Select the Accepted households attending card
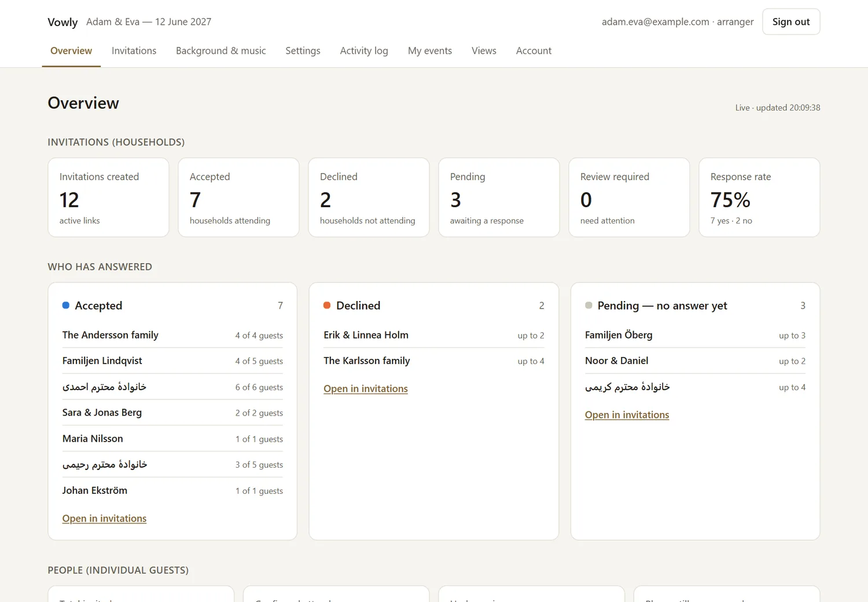This screenshot has width=868, height=602. click(x=238, y=197)
